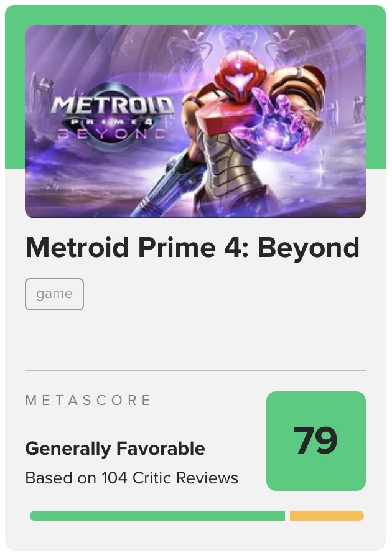Click the METASCORE heading
This screenshot has height=555, width=392.
click(x=88, y=400)
